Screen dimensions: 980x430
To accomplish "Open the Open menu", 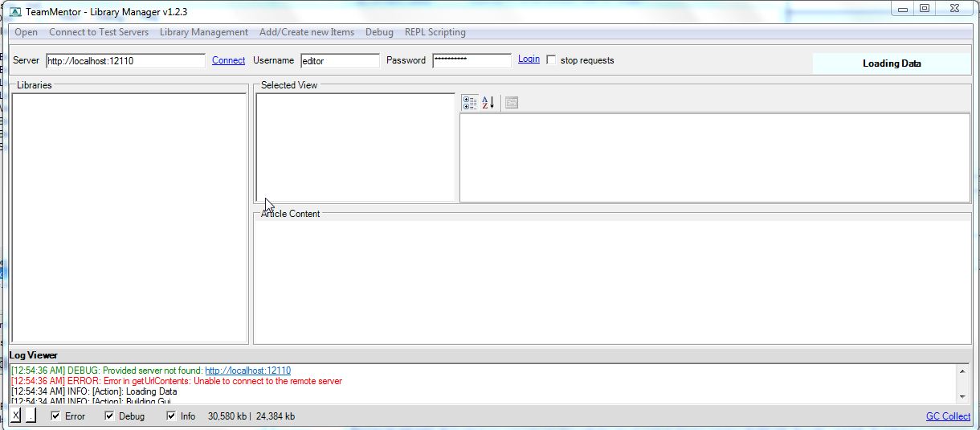I will (x=27, y=32).
